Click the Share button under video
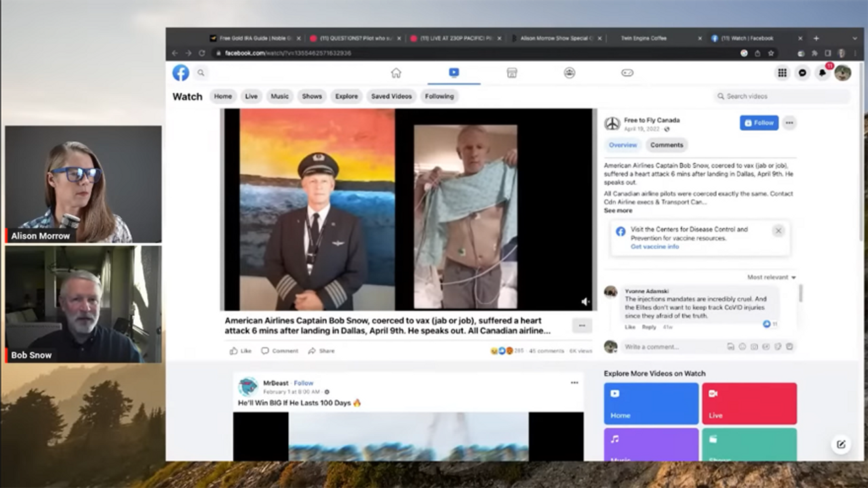 tap(321, 351)
